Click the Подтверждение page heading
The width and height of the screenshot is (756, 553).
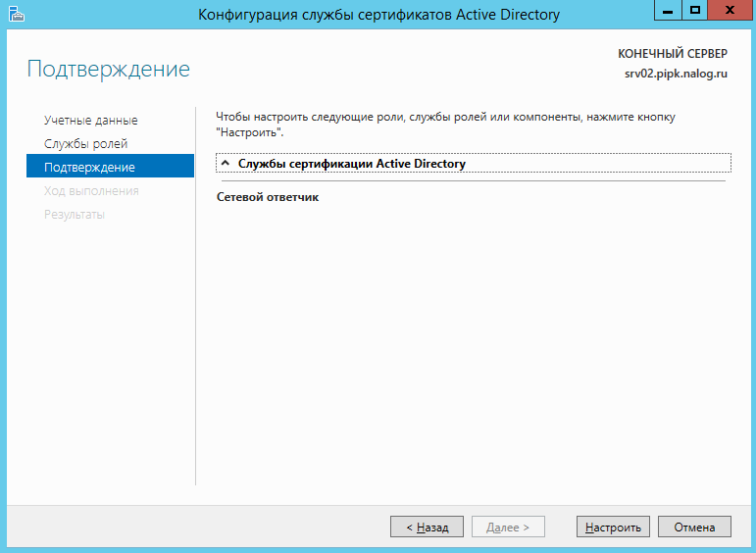(109, 69)
